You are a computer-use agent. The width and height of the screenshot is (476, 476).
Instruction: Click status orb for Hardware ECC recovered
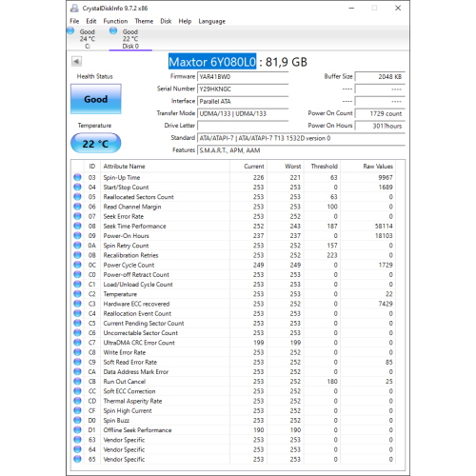point(77,304)
